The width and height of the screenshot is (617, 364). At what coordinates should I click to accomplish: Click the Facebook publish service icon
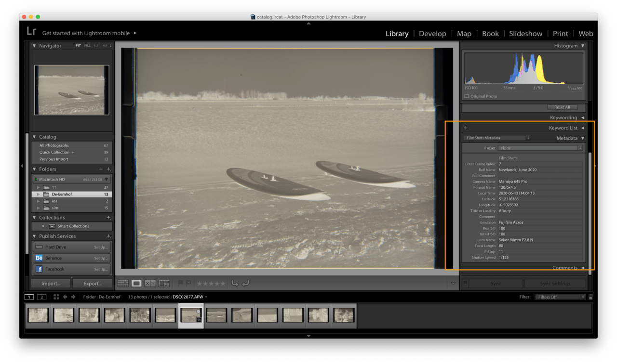coord(39,269)
